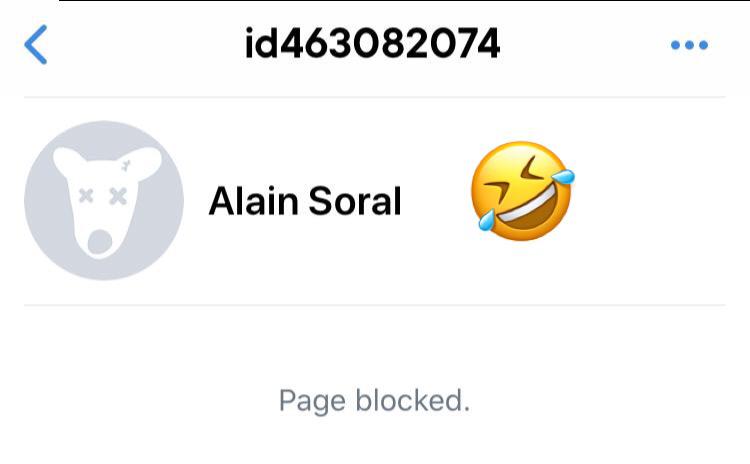Image resolution: width=750 pixels, height=464 pixels.
Task: Click the "Page blocked." message
Action: click(x=375, y=400)
